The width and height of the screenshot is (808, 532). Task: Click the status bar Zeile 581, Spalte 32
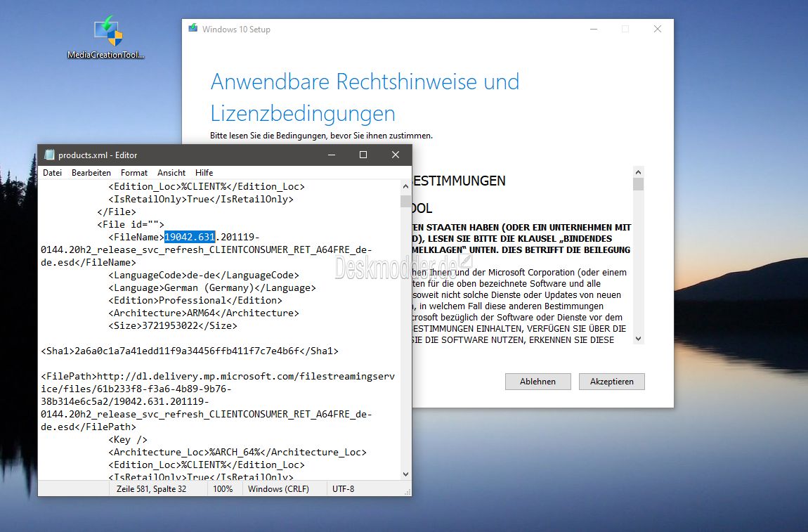152,488
